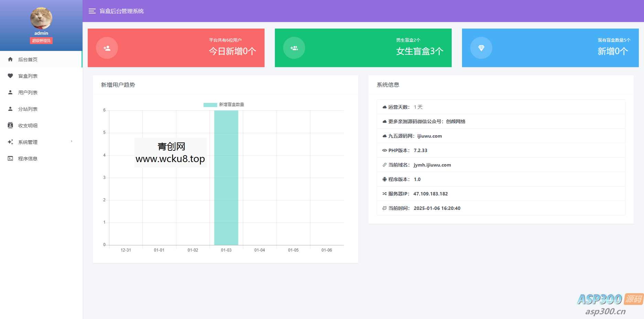Click the group icon on the green card
This screenshot has height=319, width=644.
pyautogui.click(x=294, y=48)
